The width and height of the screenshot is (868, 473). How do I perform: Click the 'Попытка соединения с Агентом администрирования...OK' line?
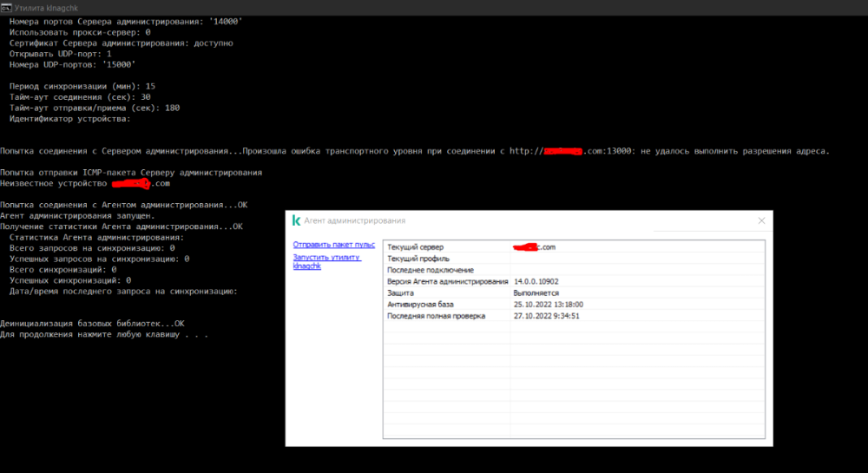click(124, 205)
